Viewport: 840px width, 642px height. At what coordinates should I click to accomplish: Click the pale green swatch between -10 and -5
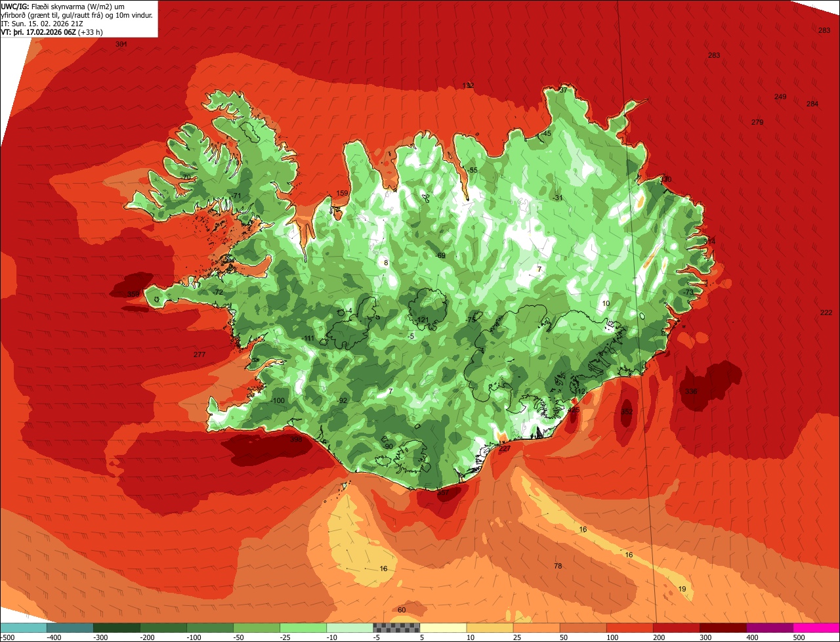point(350,628)
